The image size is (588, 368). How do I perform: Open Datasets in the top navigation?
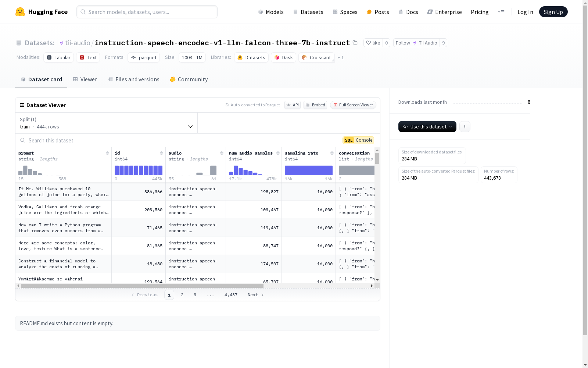point(308,12)
